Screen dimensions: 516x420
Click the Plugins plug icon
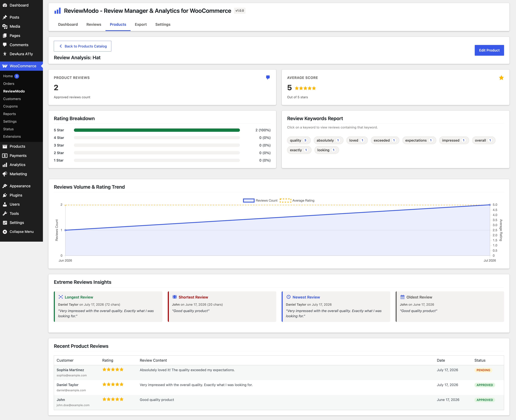5,195
